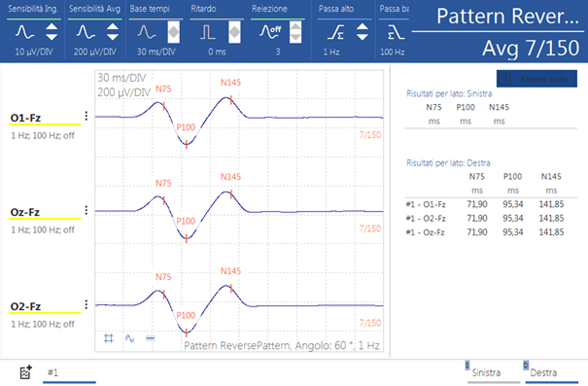
Task: Click the waveform marker icon below traces
Action: coord(130,338)
